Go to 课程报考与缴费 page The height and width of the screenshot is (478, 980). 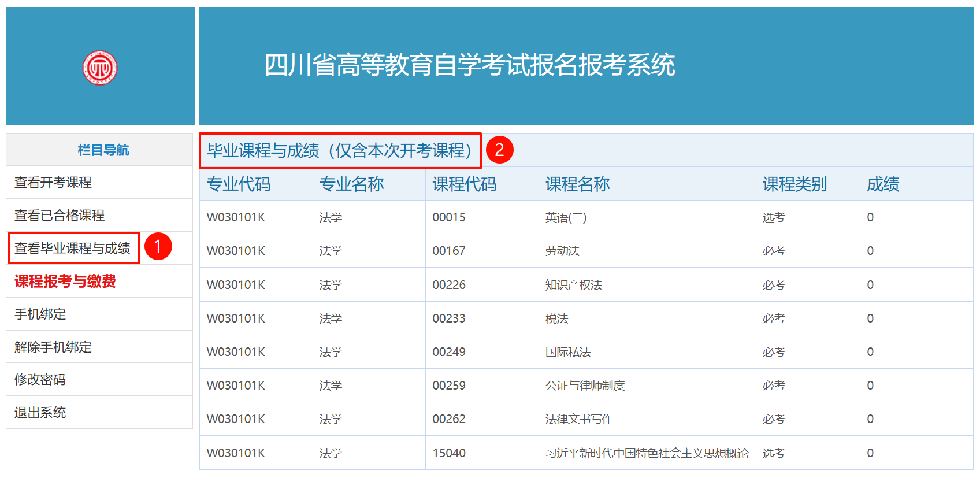[x=65, y=281]
